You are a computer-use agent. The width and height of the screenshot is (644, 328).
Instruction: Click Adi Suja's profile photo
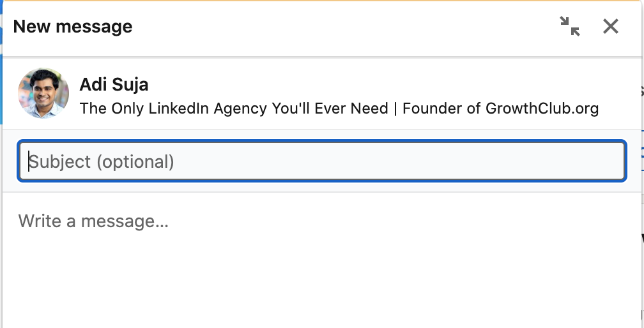pos(43,94)
